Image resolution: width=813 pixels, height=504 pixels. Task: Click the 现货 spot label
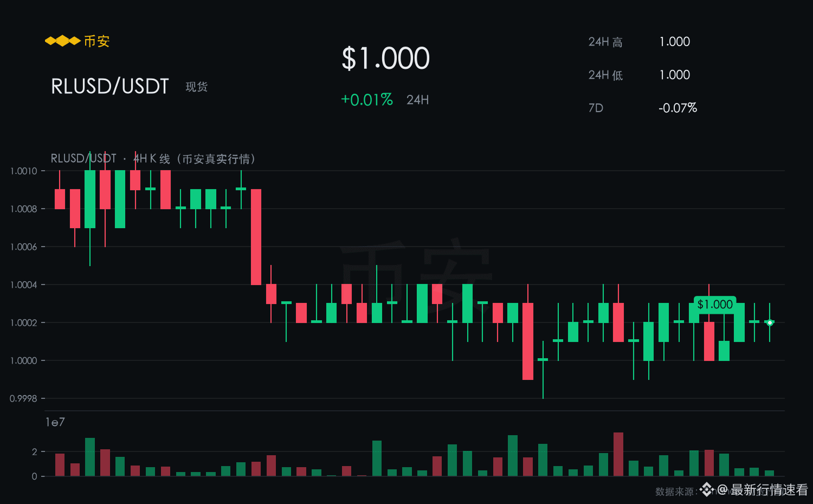197,87
